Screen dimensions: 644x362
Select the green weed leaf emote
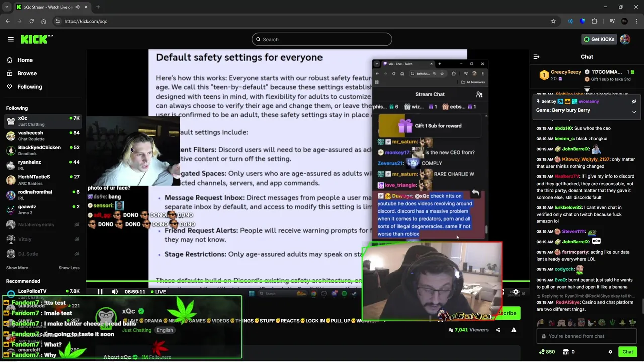(x=613, y=323)
